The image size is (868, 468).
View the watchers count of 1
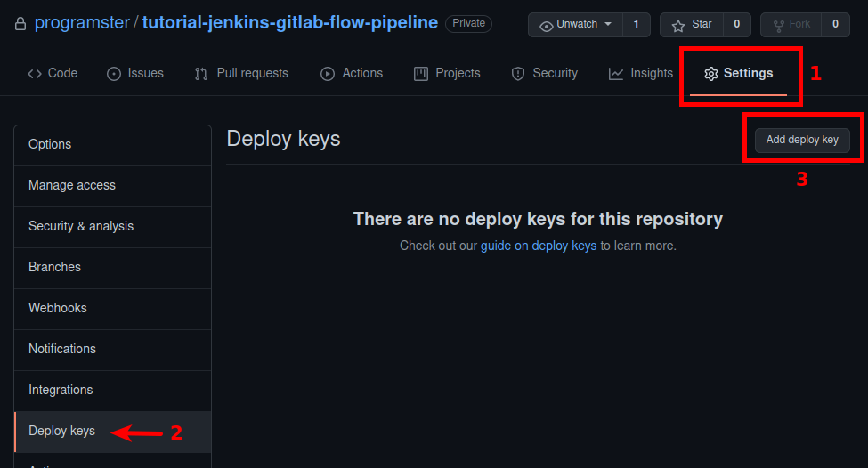tap(636, 24)
